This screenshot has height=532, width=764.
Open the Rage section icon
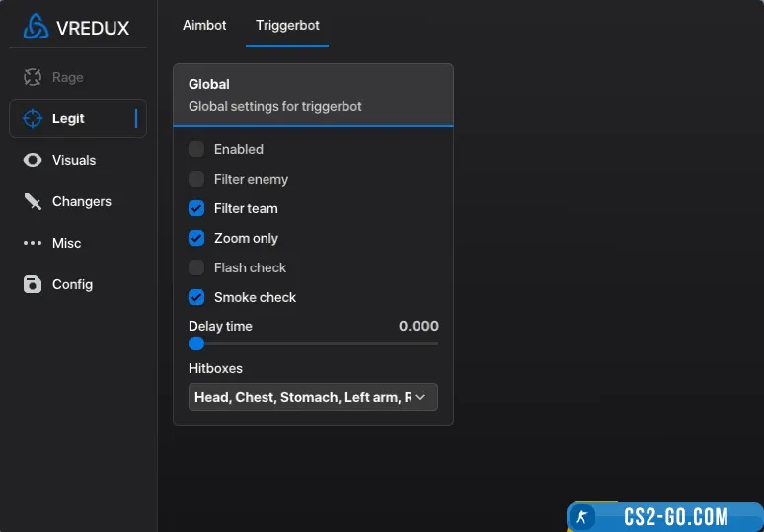coord(33,77)
